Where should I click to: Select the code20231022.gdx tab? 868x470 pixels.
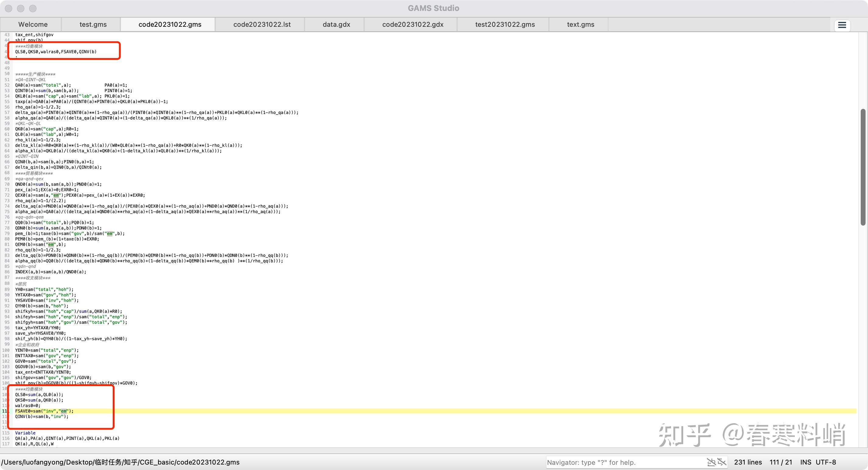pyautogui.click(x=412, y=24)
